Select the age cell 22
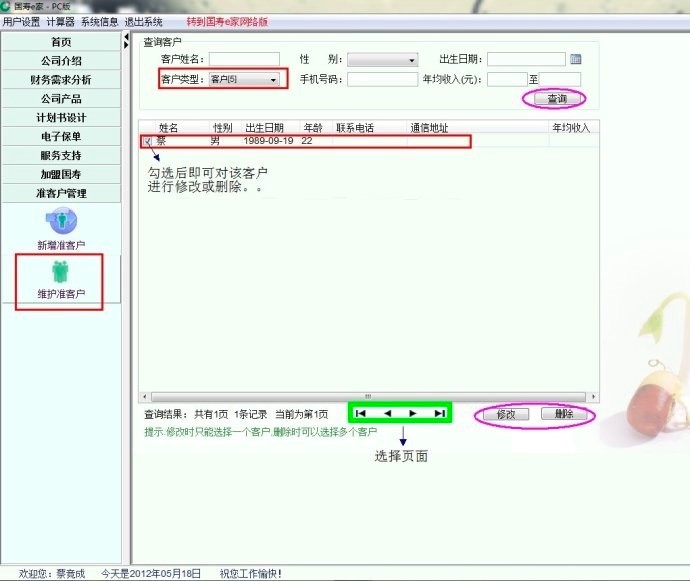 point(307,141)
